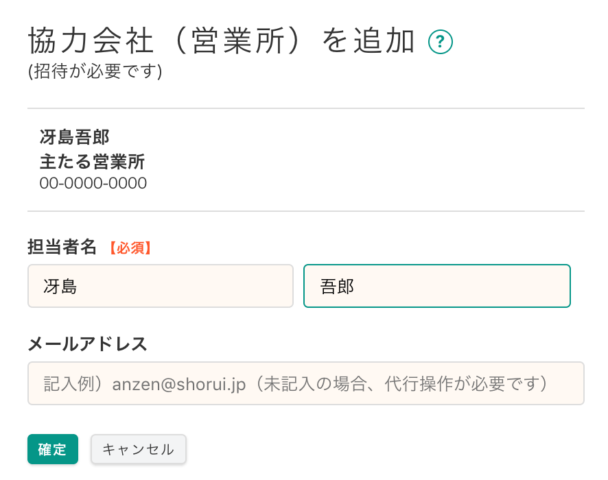Click the メールアドレス field label
This screenshot has height=480, width=608.
[87, 344]
